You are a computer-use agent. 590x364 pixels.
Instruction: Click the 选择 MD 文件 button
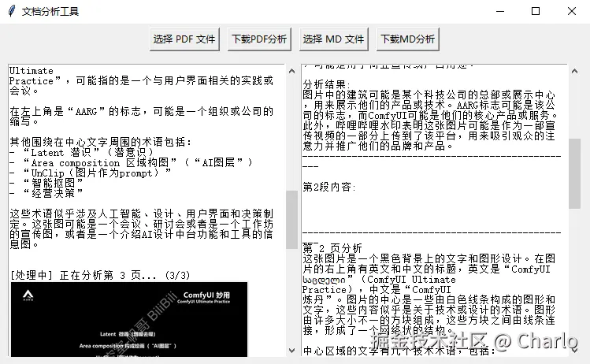click(334, 39)
